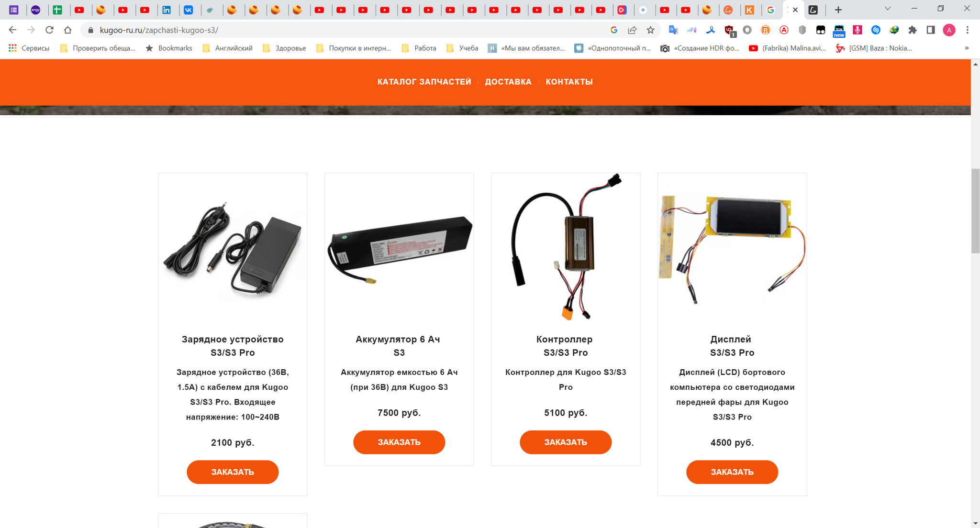The height and width of the screenshot is (528, 980).
Task: Open the new tab plus button
Action: pyautogui.click(x=838, y=10)
